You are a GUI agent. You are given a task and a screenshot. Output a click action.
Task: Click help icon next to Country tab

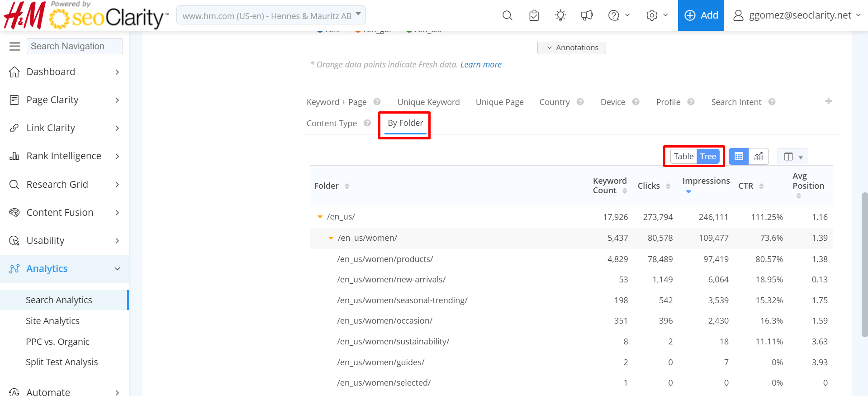[x=580, y=102]
